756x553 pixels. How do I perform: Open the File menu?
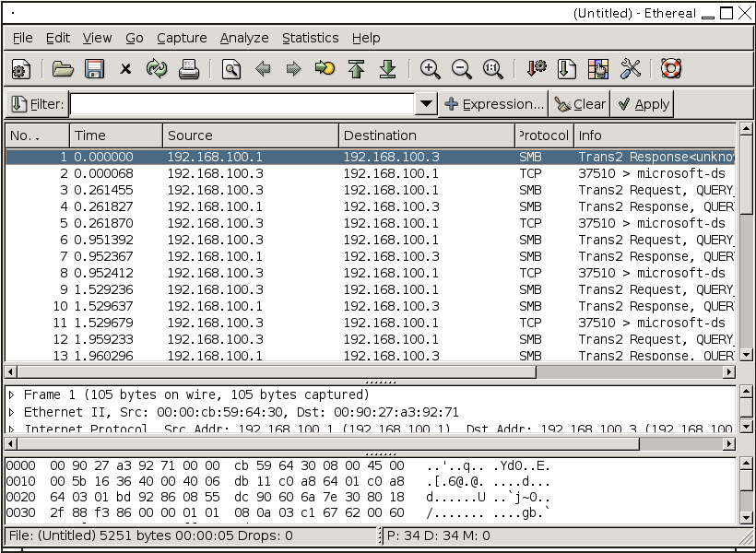[x=23, y=38]
